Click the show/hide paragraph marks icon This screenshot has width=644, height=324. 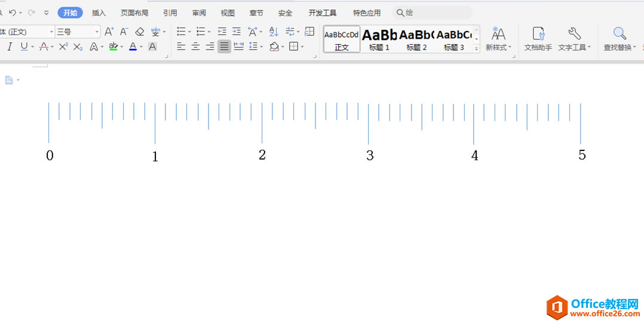coord(290,31)
